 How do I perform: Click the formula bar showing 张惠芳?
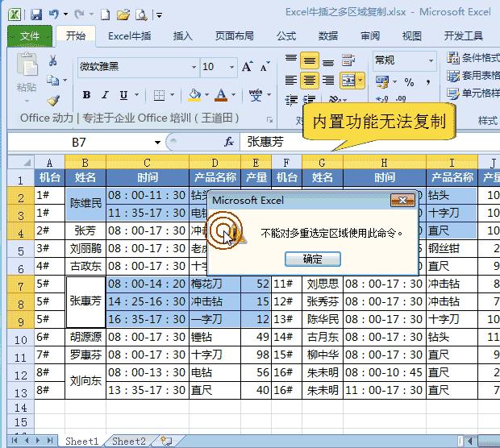point(370,142)
